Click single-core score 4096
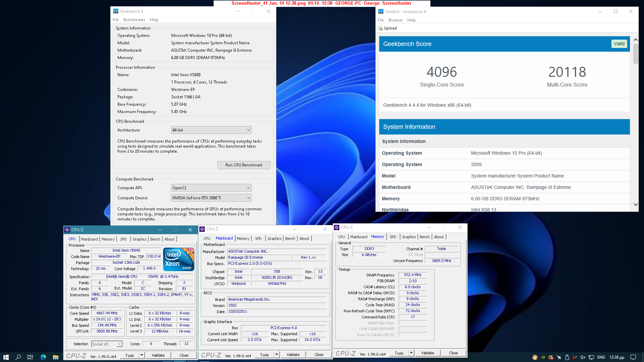This screenshot has width=644, height=362. 442,72
